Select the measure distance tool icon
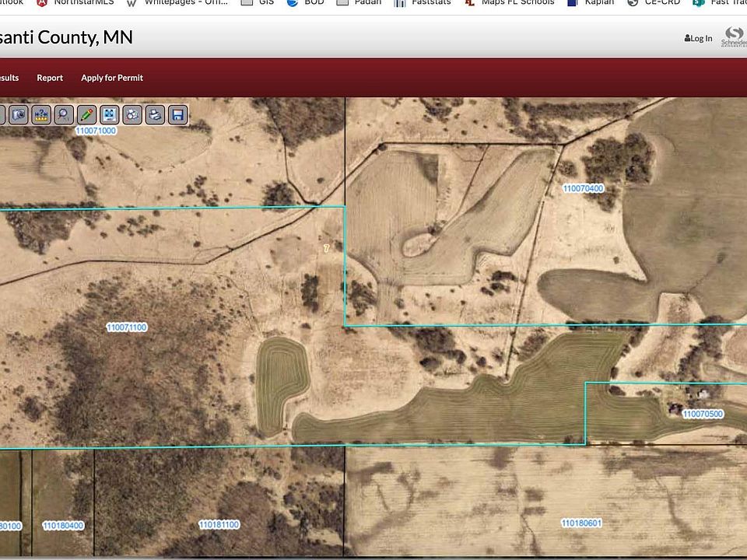747x560 pixels. (41, 115)
